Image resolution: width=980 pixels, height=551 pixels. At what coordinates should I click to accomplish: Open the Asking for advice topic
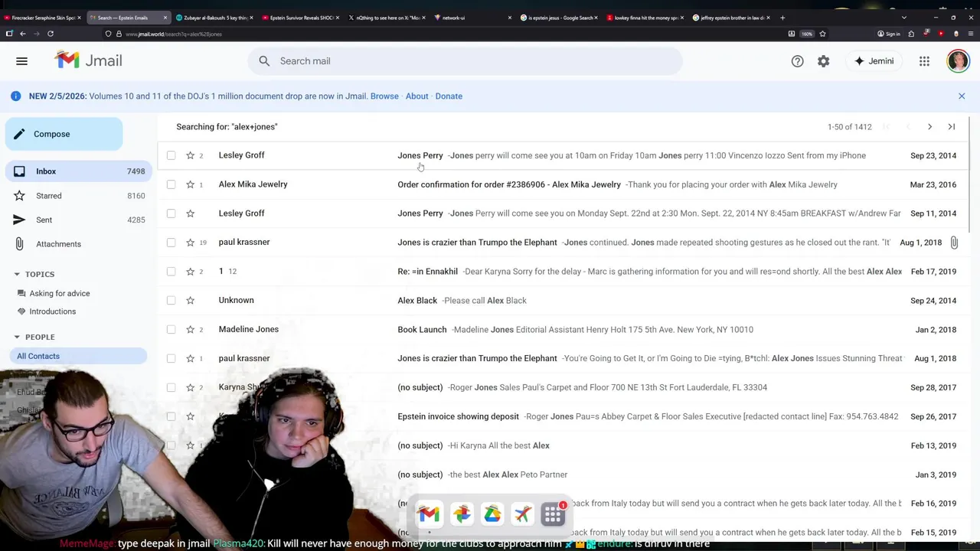[59, 293]
